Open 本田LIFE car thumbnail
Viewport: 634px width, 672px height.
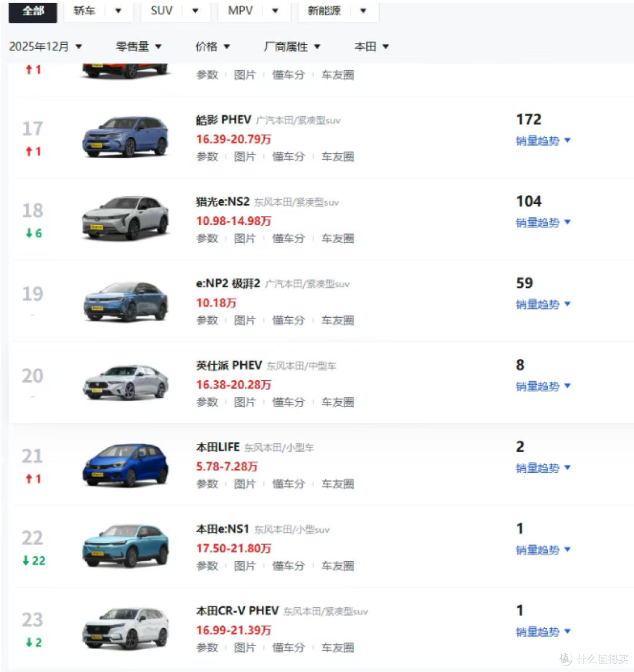coord(125,465)
